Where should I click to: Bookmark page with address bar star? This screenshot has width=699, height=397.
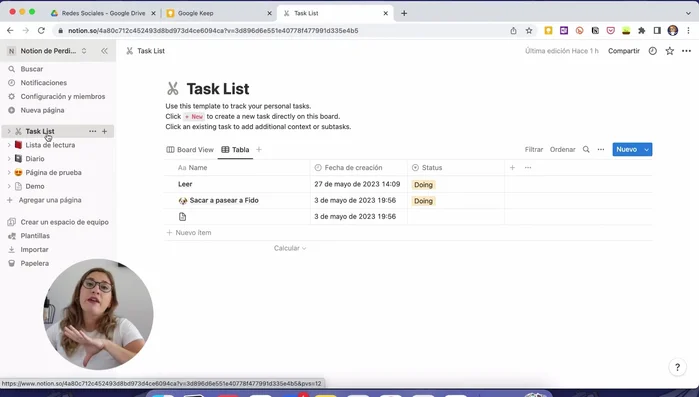[529, 31]
